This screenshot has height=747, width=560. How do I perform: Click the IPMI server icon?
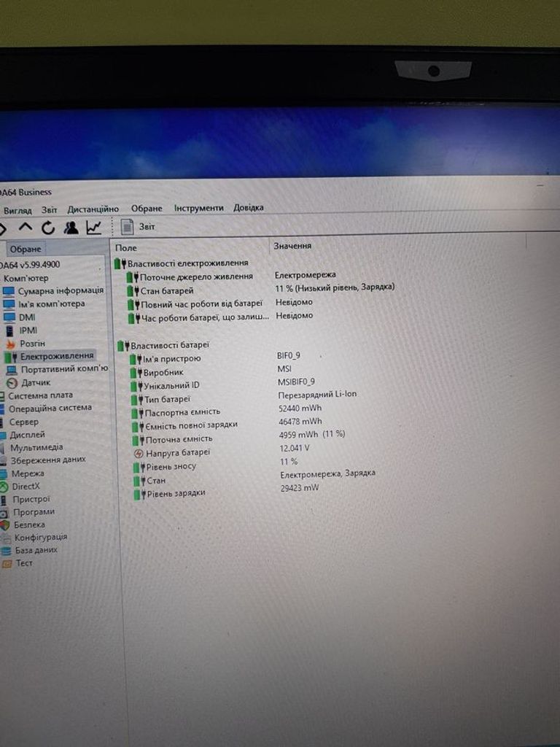coord(9,330)
